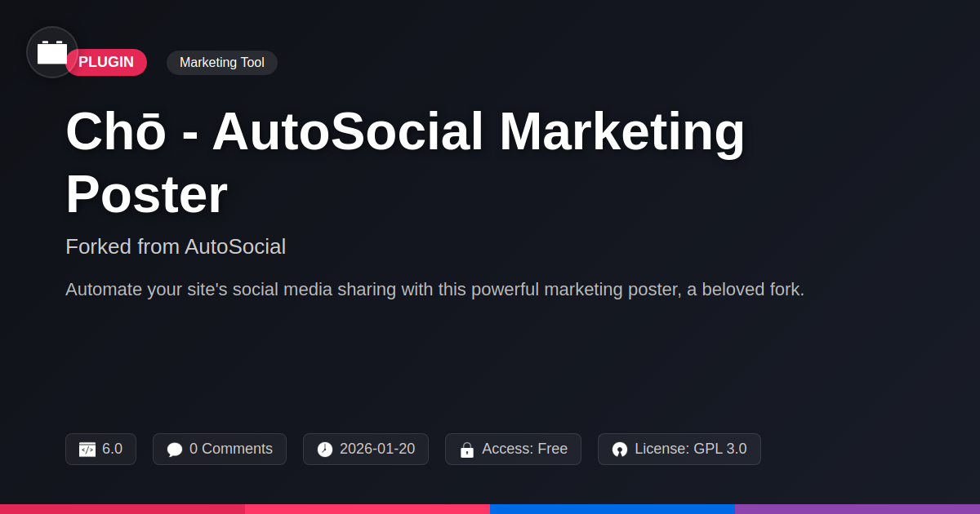Click the code version icon next to 6.0
Viewport: 980px width, 514px height.
click(x=87, y=450)
